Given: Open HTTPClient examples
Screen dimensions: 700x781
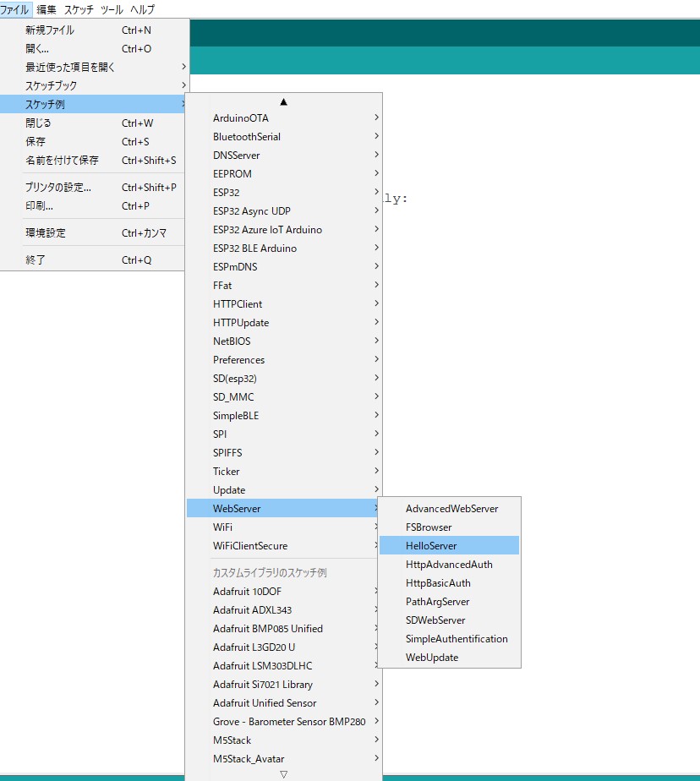Looking at the screenshot, I should click(283, 303).
